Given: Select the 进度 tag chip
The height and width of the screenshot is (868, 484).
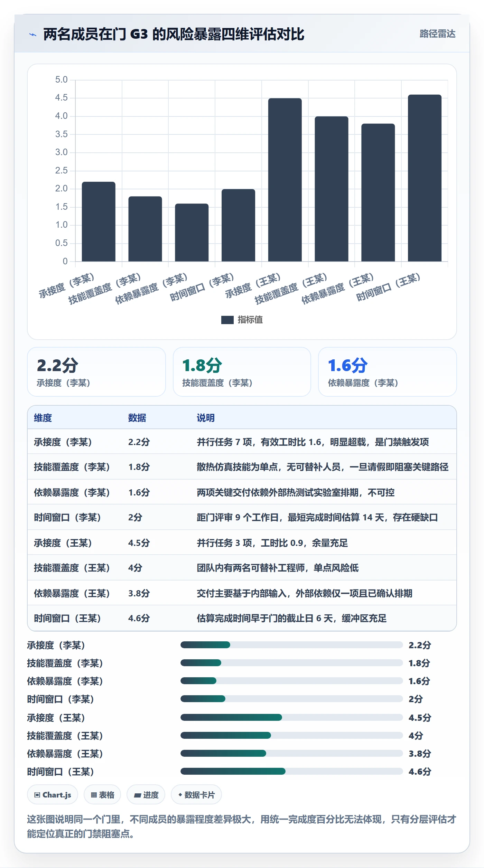Looking at the screenshot, I should [x=146, y=795].
